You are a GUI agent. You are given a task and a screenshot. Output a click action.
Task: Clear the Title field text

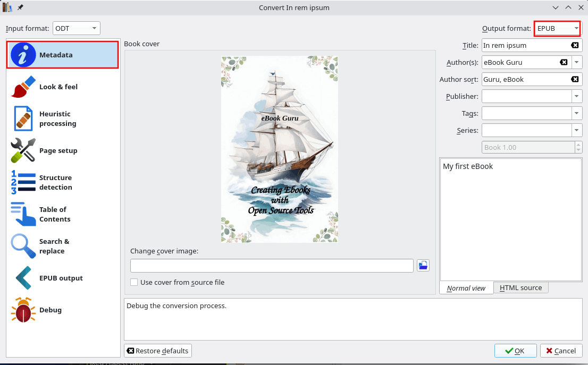pos(575,45)
